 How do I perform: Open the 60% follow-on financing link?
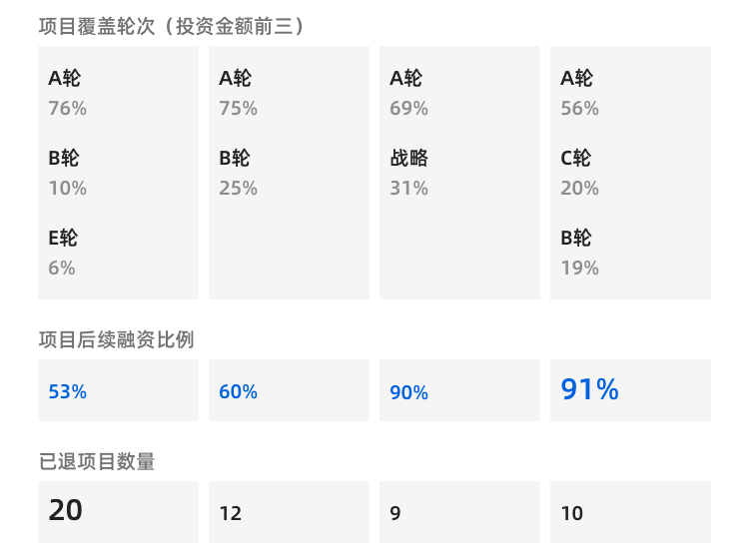pos(239,392)
